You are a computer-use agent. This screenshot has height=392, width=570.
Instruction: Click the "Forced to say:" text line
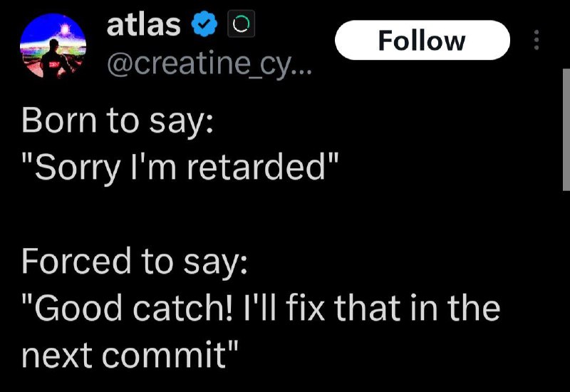tap(135, 262)
